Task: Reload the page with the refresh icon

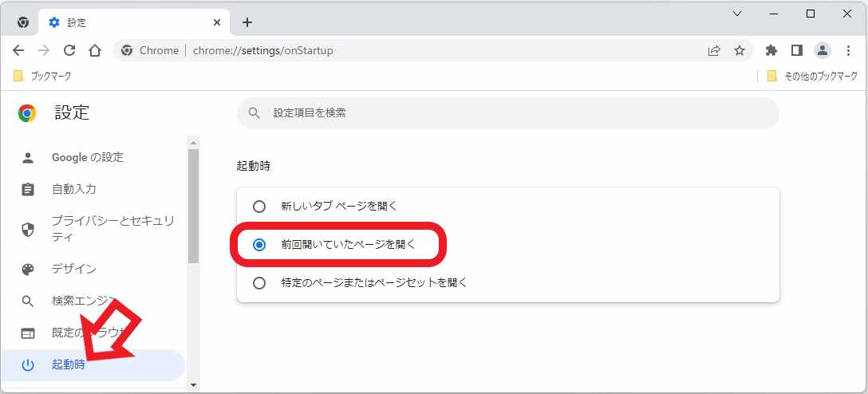Action: (69, 50)
